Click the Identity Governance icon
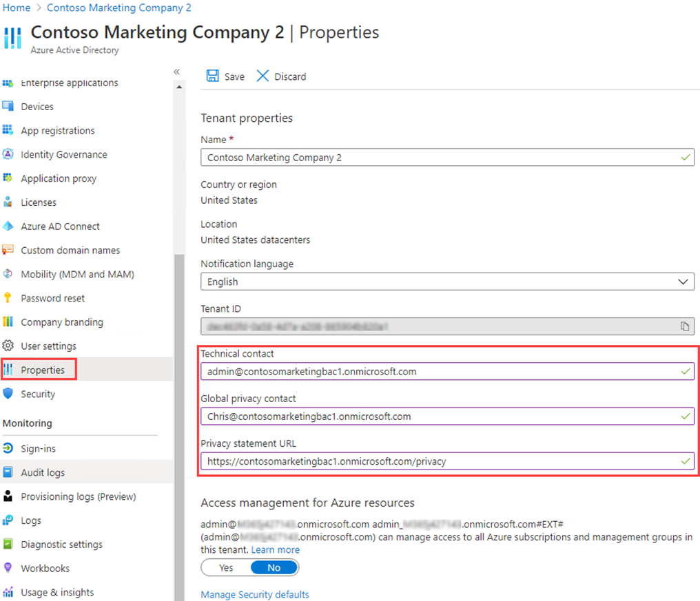700x601 pixels. 8,154
